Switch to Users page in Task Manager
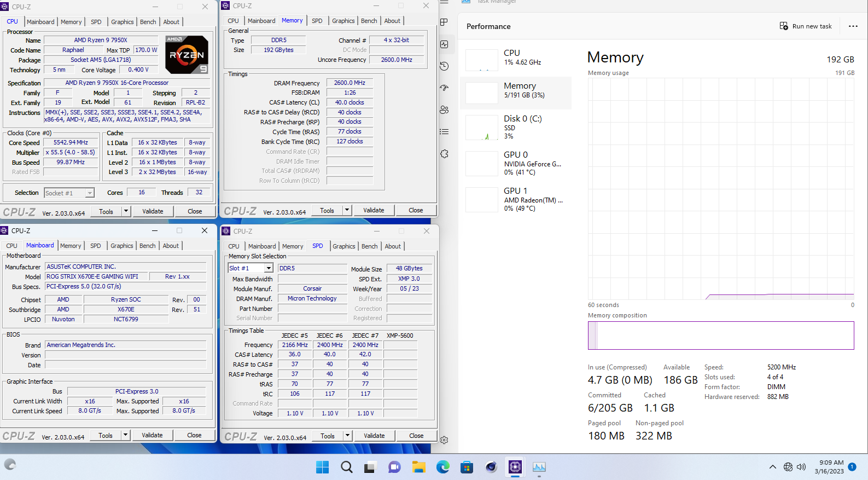The height and width of the screenshot is (480, 868). pos(444,109)
